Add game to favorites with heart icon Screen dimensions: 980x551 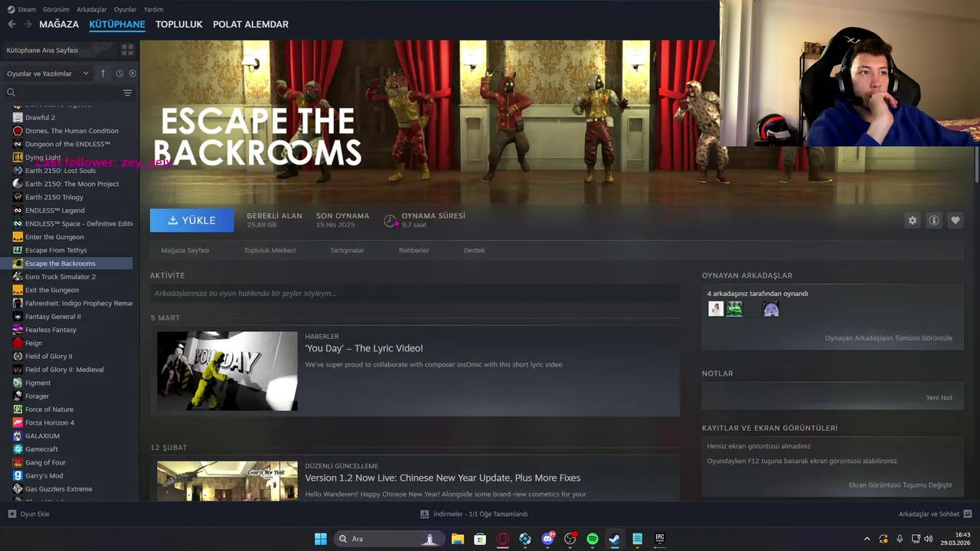point(955,220)
